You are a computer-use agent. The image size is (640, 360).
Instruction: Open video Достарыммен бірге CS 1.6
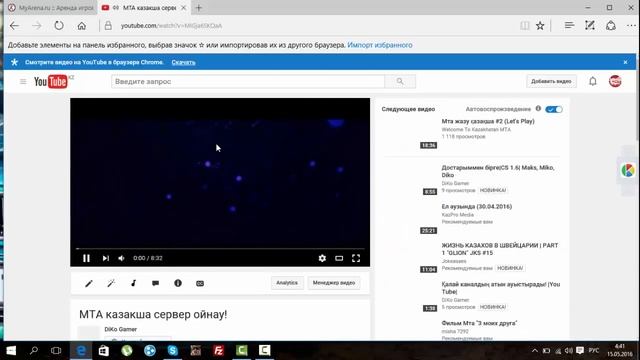pyautogui.click(x=498, y=171)
